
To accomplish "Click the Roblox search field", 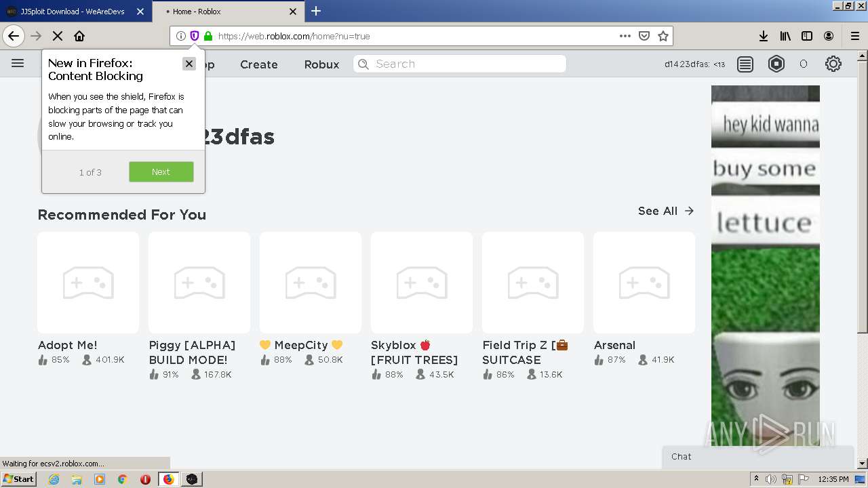I will click(460, 64).
